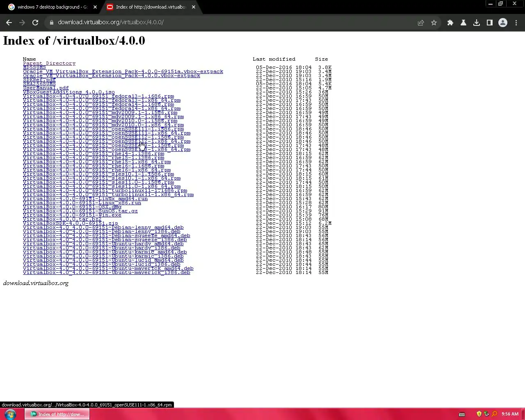Click the yellow security shield tray icon
Viewport: 525px width, 420px height.
pyautogui.click(x=479, y=414)
